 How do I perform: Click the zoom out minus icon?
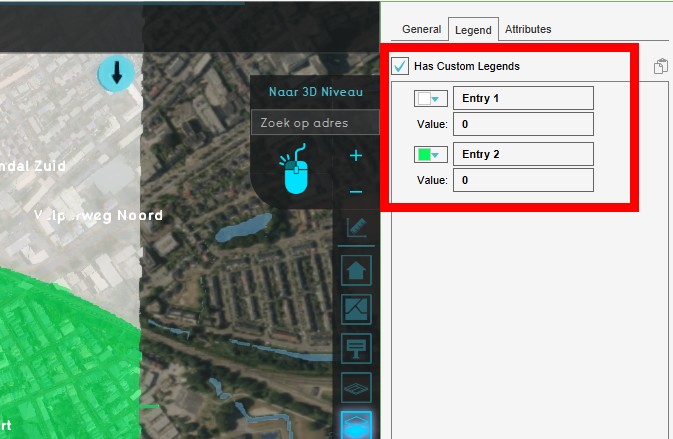(356, 191)
